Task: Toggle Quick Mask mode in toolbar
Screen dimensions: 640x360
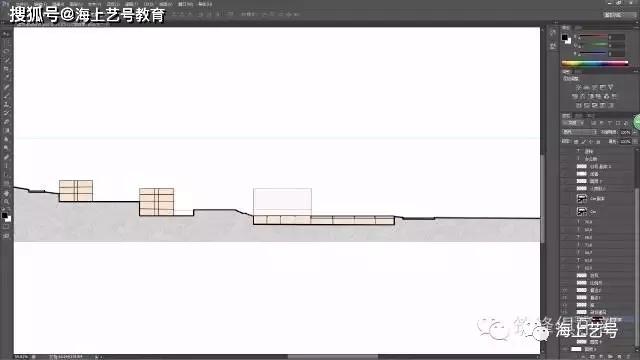Action: 6,227
